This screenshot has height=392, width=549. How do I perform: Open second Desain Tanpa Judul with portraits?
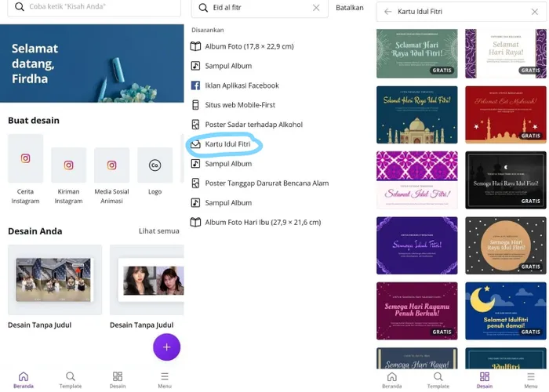pyautogui.click(x=147, y=280)
